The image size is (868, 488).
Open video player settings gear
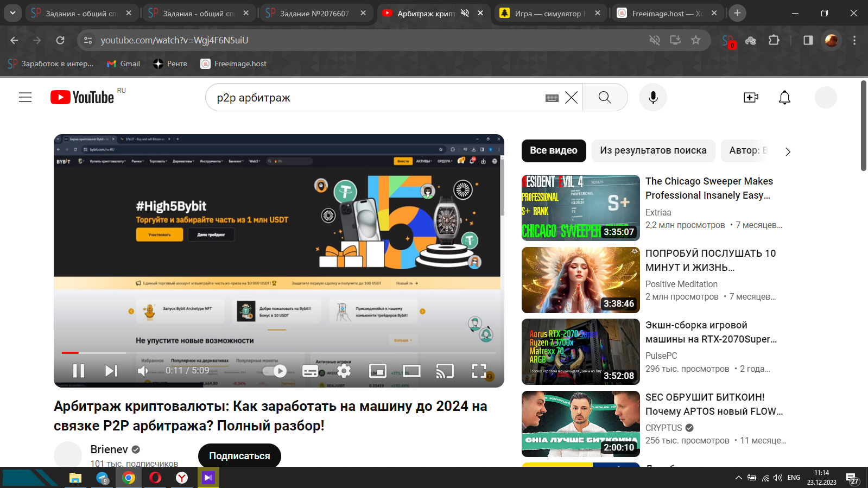(x=344, y=371)
